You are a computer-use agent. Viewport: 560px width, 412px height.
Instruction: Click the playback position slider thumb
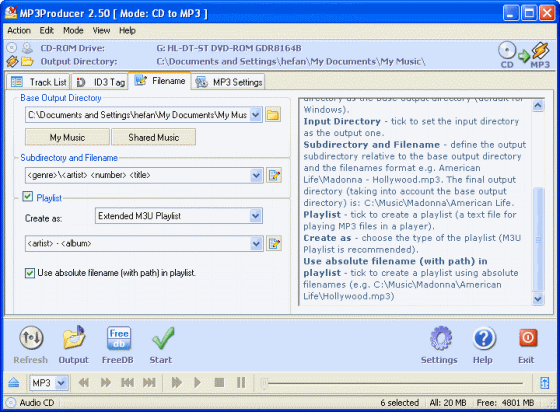(x=264, y=383)
